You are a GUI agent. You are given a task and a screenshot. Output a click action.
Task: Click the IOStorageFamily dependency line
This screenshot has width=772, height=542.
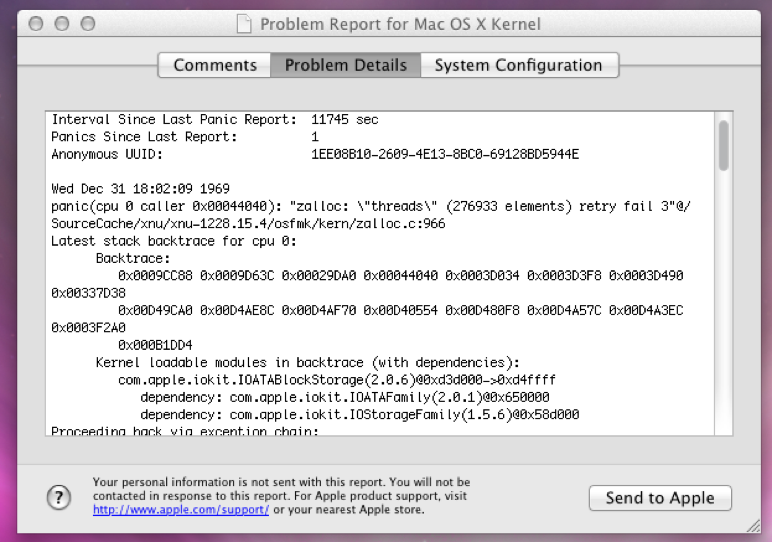pos(359,414)
